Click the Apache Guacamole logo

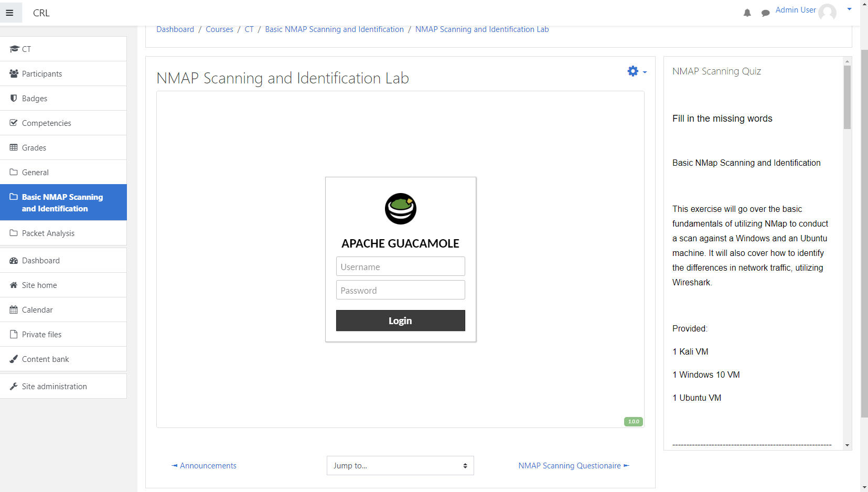(x=400, y=209)
